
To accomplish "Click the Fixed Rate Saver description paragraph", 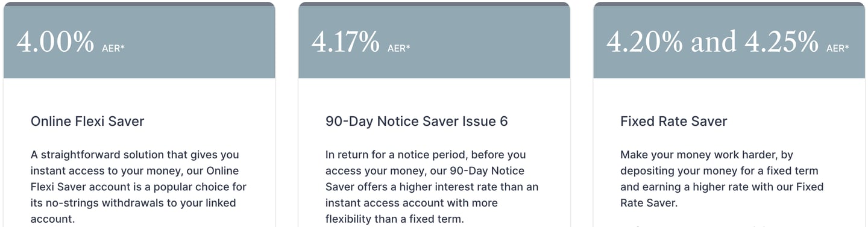I will (x=722, y=179).
